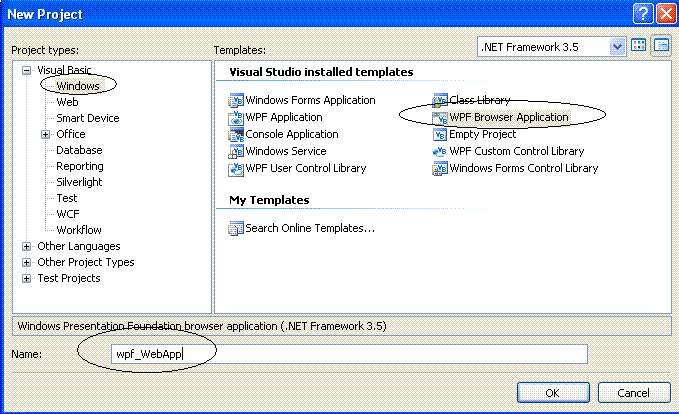Choose the 'Windows Forms Control Library' text
This screenshot has width=679, height=414.
click(524, 168)
